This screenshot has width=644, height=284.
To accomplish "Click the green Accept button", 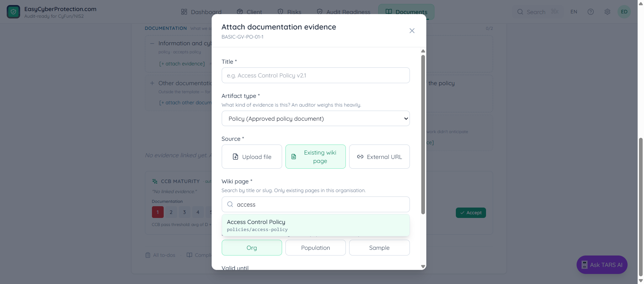I will coord(471,213).
